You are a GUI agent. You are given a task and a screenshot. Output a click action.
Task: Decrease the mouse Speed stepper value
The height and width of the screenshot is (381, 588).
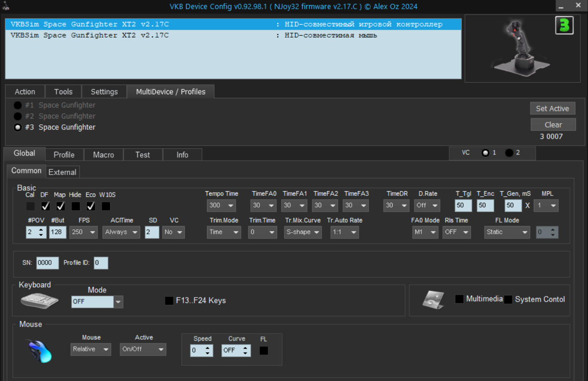(x=207, y=353)
